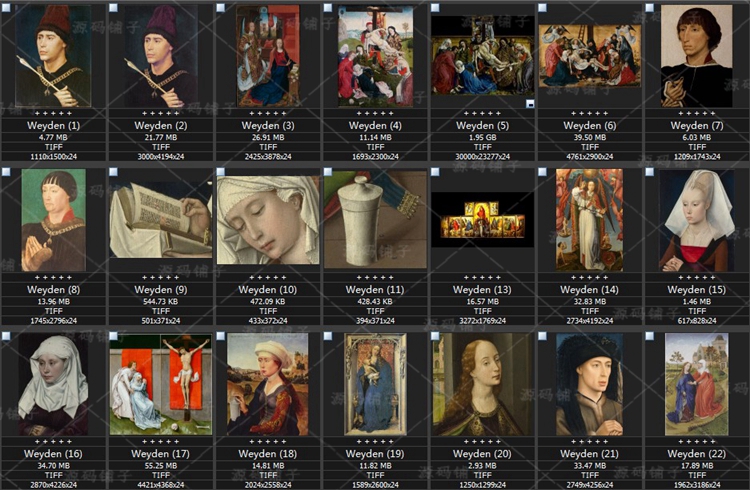Click the file name label Weyden (8)
Viewport: 750px width, 490px height.
tap(54, 290)
